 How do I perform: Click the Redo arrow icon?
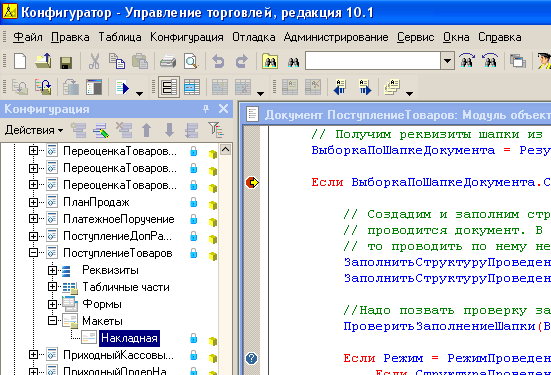coord(241,62)
